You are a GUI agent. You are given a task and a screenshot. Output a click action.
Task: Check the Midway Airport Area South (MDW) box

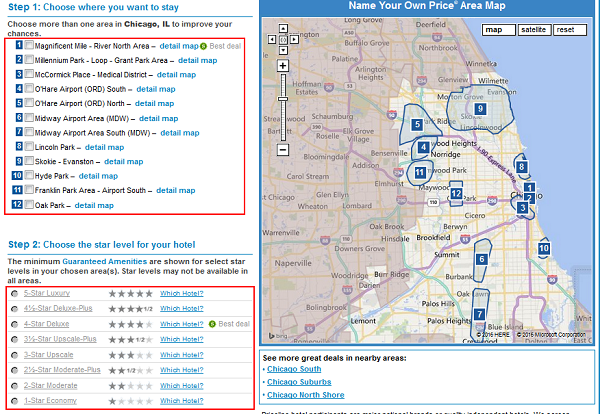coord(29,132)
